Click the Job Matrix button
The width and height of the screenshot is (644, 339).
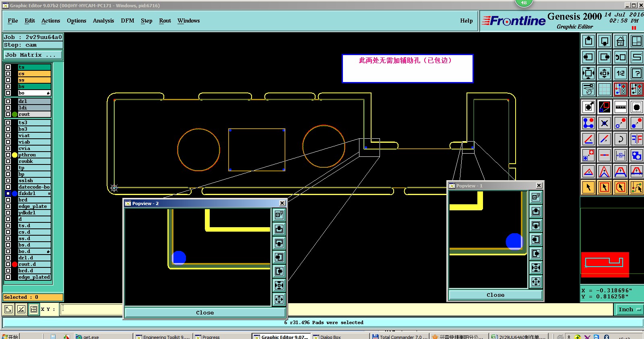coord(33,55)
